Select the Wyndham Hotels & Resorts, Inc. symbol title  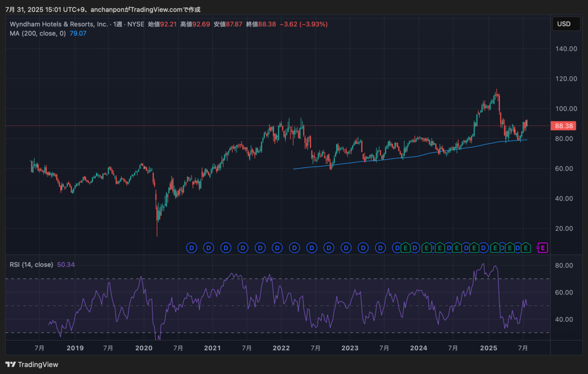pyautogui.click(x=59, y=24)
